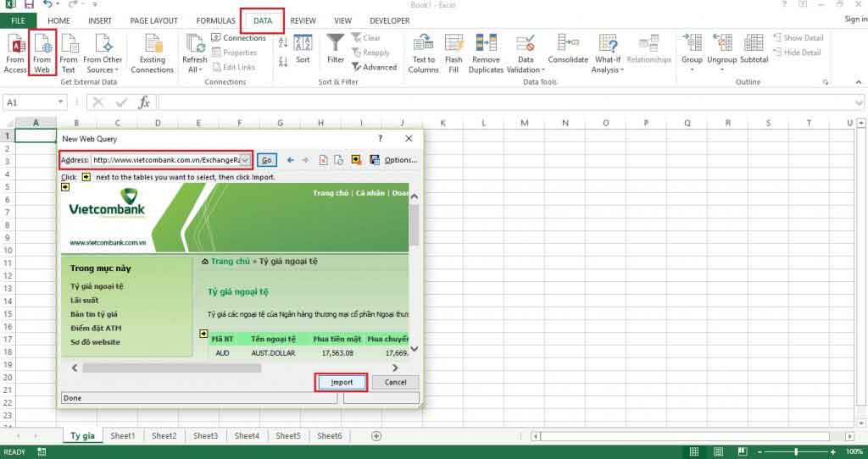Click the From Access icon
Viewport: 868px width, 459px height.
click(15, 53)
